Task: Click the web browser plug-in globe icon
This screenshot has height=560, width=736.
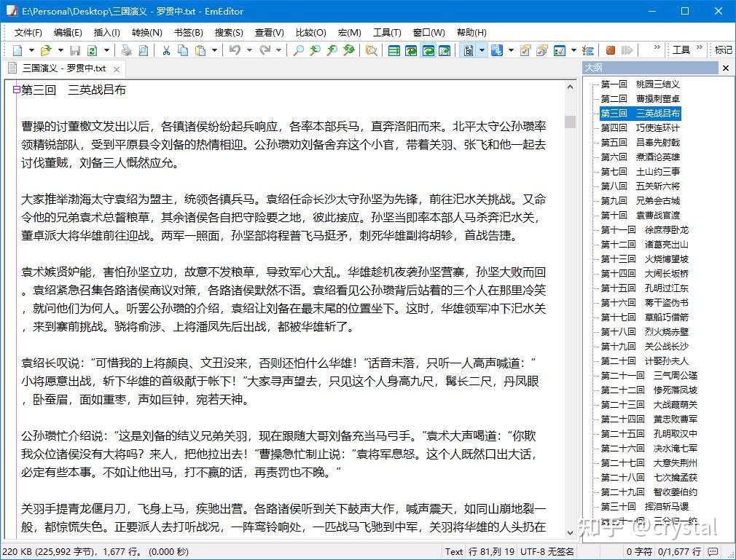Action: click(x=497, y=50)
